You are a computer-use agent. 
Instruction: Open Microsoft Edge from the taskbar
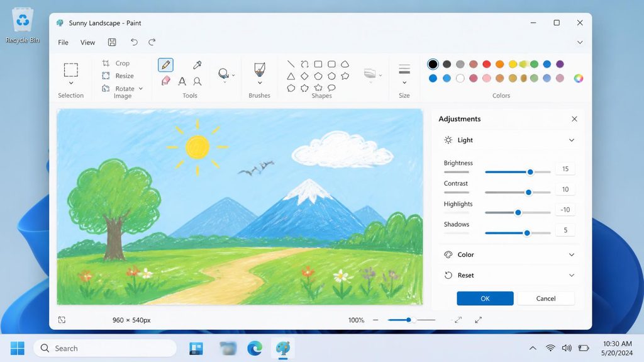pyautogui.click(x=255, y=348)
